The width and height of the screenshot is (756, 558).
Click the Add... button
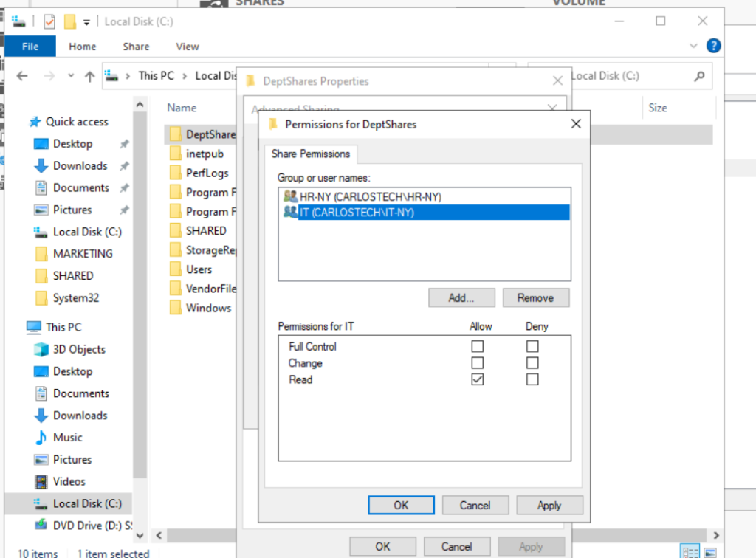[x=461, y=297]
